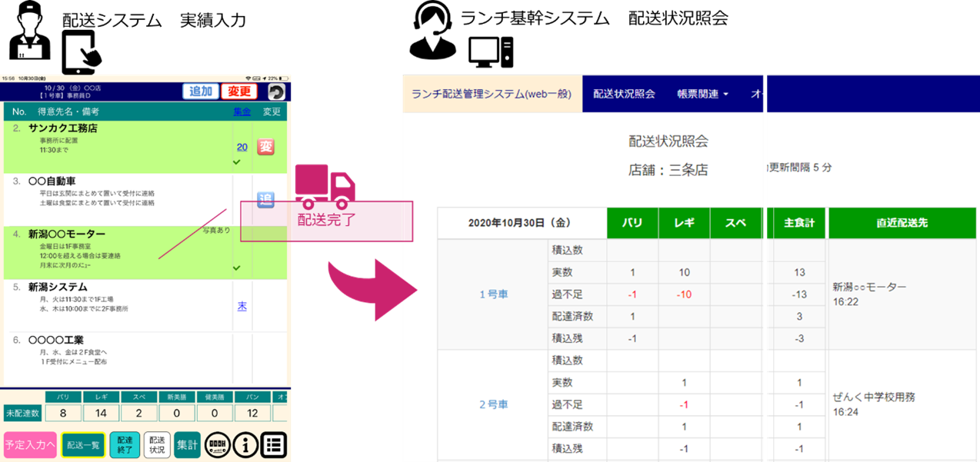Click the 集金 column header link
Image resolution: width=980 pixels, height=462 pixels.
[242, 112]
